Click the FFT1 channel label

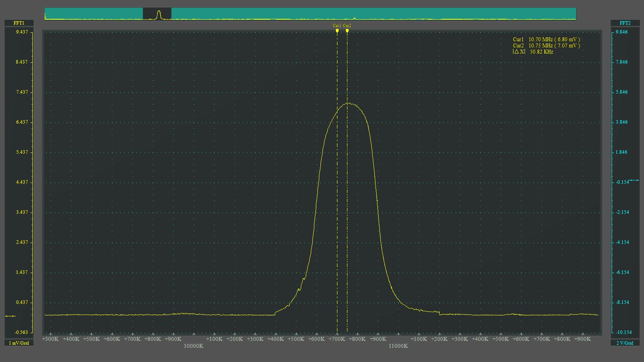pos(19,23)
